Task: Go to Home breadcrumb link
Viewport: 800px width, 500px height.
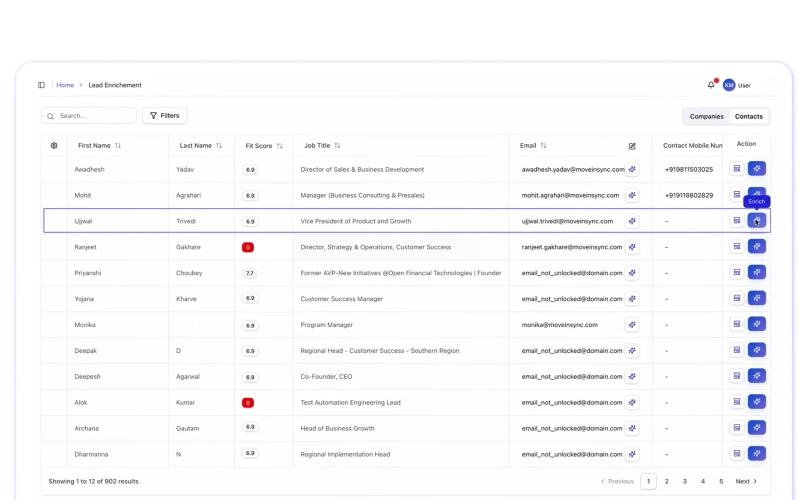Action: (65, 85)
